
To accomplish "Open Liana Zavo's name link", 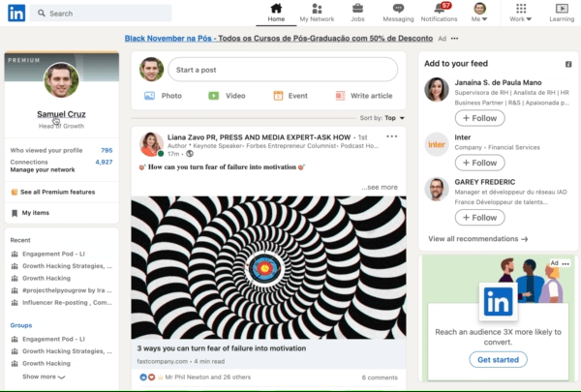I will coord(259,137).
